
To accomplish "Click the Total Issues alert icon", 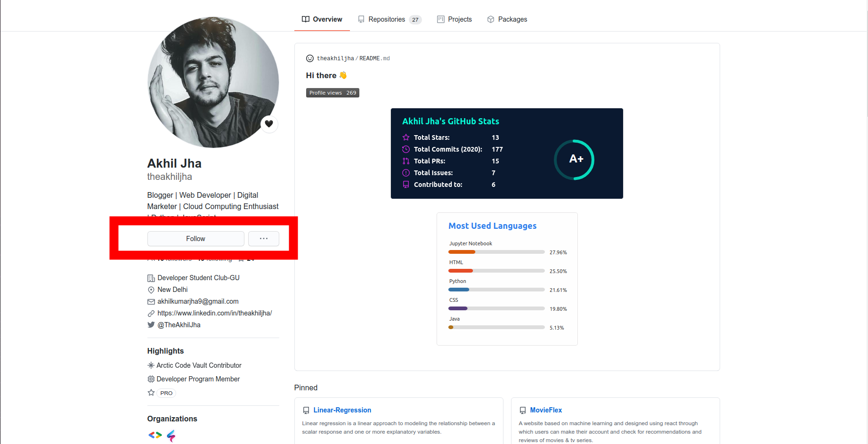I will (x=406, y=173).
